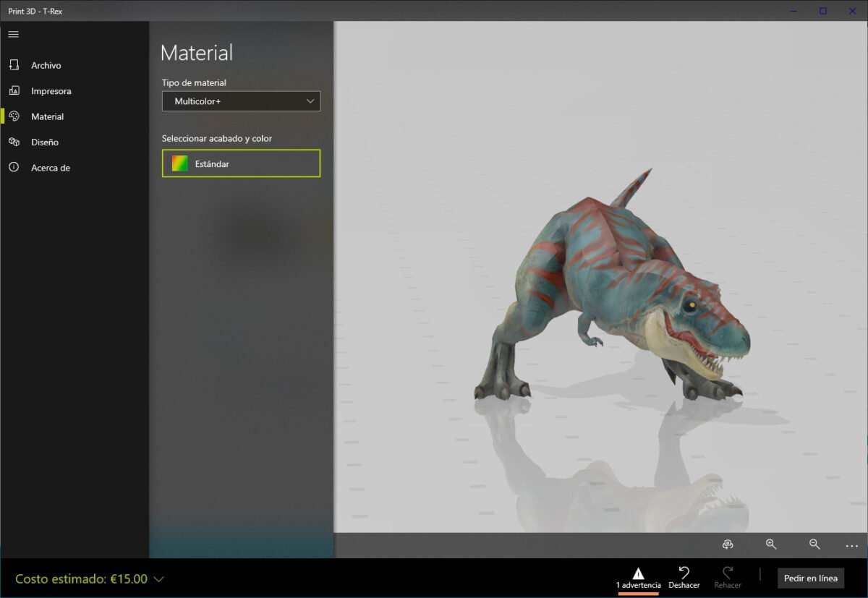Zoom in using the magnifier plus icon
This screenshot has width=868, height=598.
(x=770, y=544)
